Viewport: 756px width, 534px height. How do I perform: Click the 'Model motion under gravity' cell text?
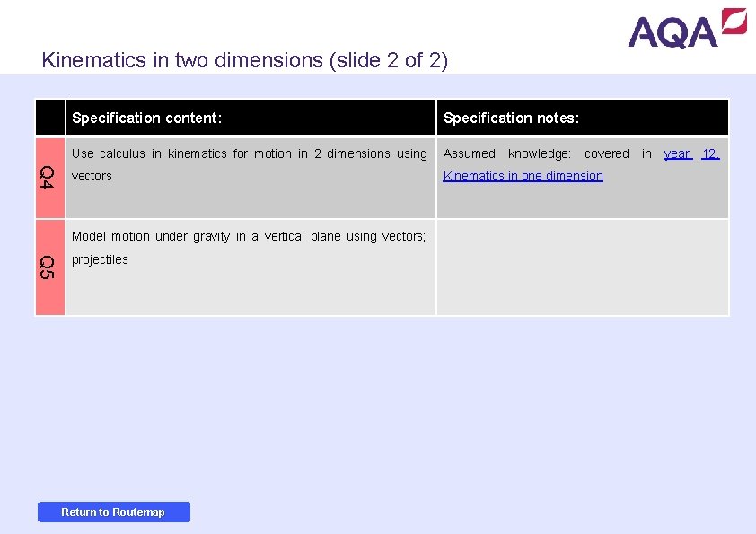[249, 248]
